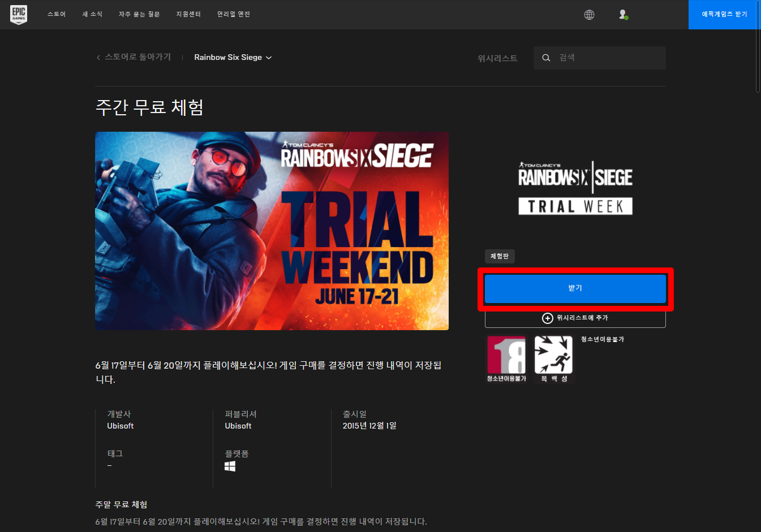Click developer name Ubisoft under 개발사
The image size is (761, 532).
click(121, 426)
